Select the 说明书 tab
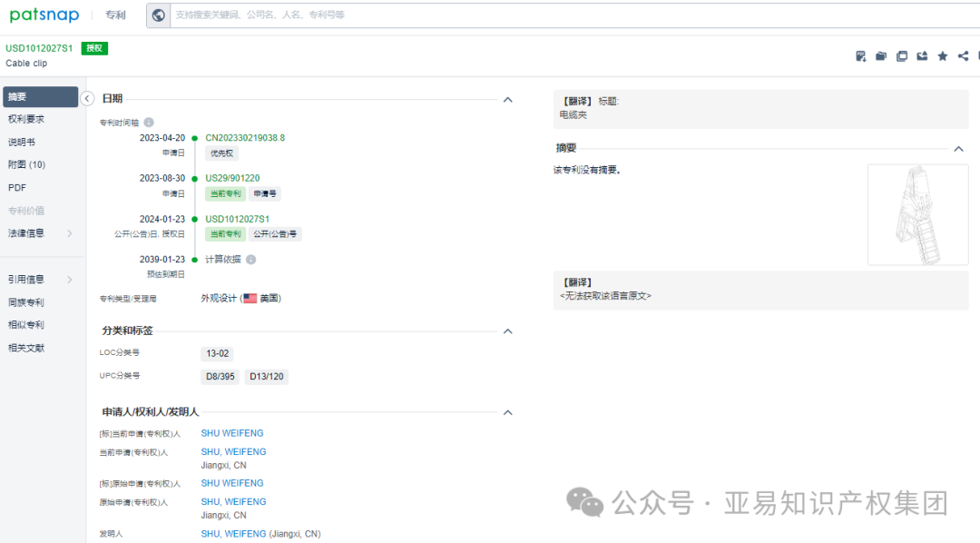 [27, 142]
